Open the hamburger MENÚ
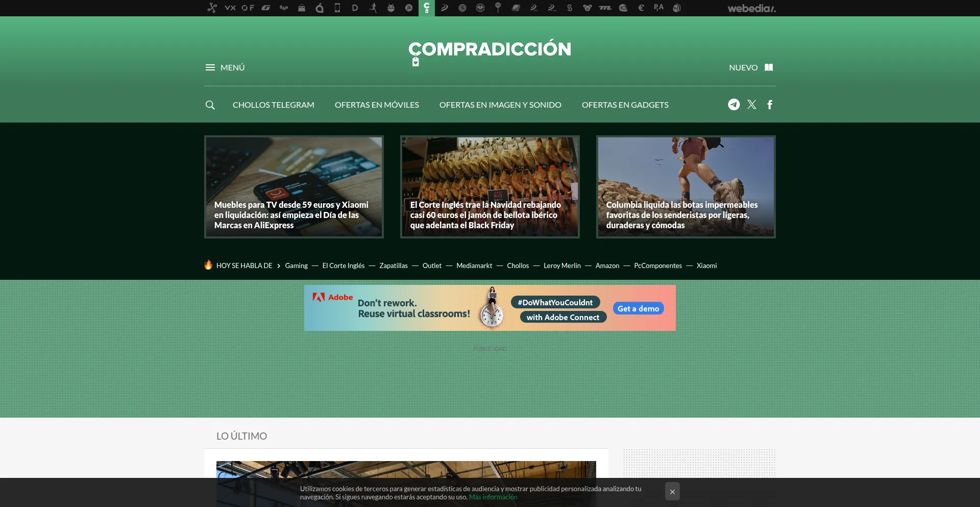This screenshot has height=507, width=980. pos(225,67)
